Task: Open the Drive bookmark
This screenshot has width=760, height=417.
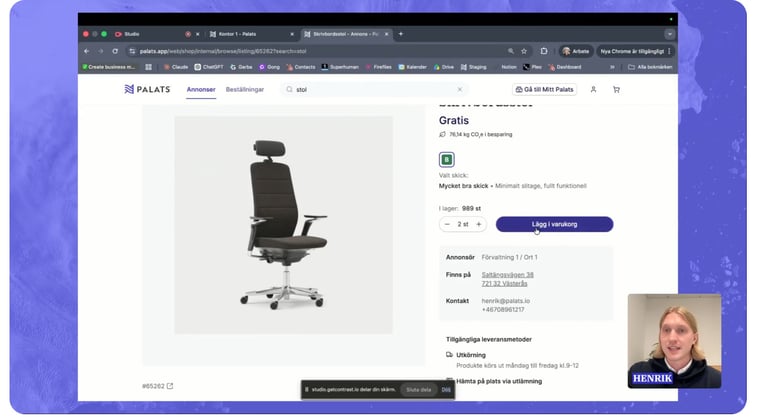Action: pyautogui.click(x=443, y=67)
